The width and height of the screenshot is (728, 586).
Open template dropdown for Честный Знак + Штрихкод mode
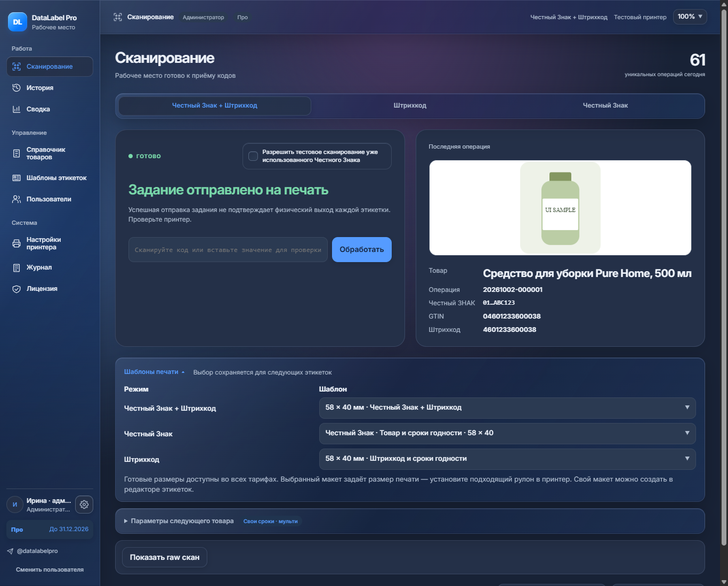[x=507, y=408]
